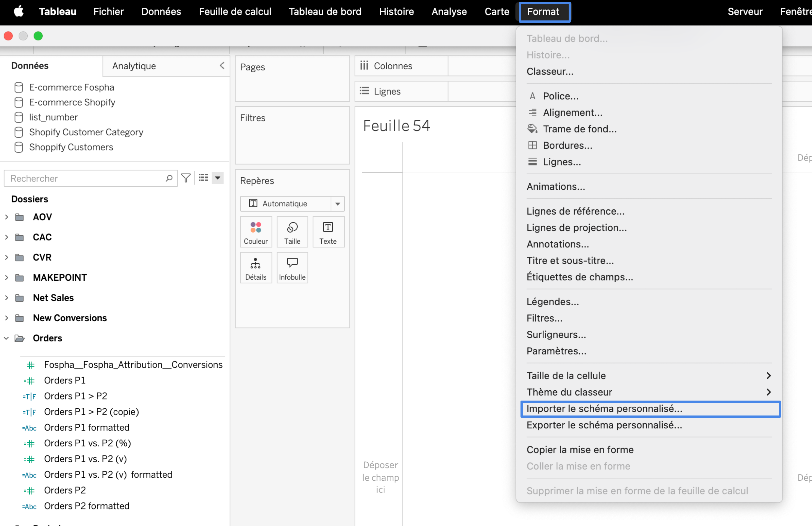Click the Taille marks card button
Viewport: 812px width, 526px height.
[x=292, y=232]
